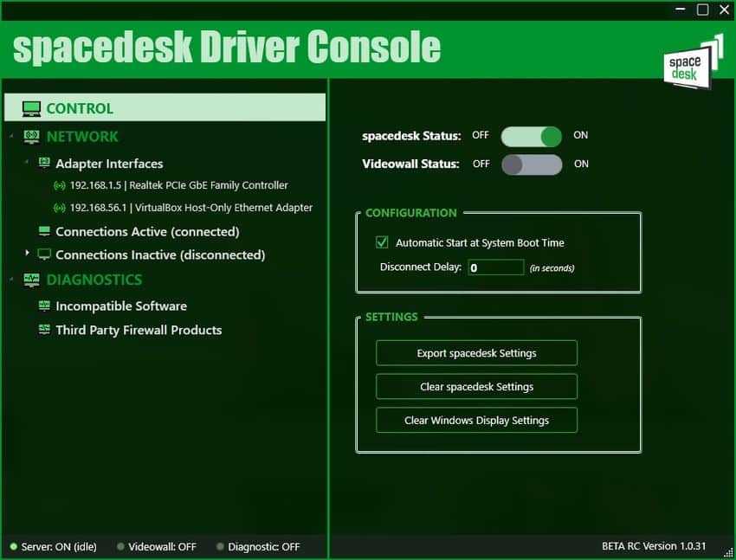Click the Videowall status indicator dot
This screenshot has height=560, width=736.
click(x=120, y=546)
